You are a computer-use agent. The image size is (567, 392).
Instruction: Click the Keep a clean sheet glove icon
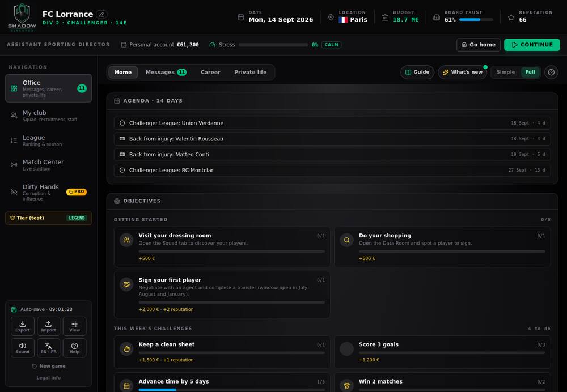(126, 348)
